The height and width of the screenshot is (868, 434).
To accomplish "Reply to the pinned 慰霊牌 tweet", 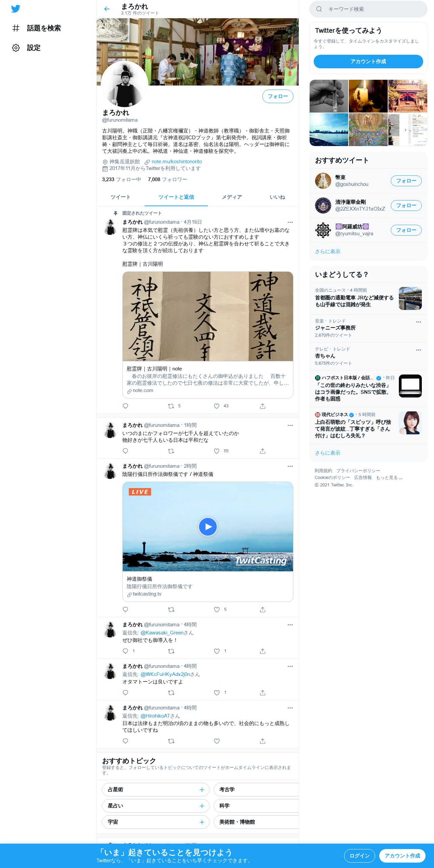I will [125, 406].
